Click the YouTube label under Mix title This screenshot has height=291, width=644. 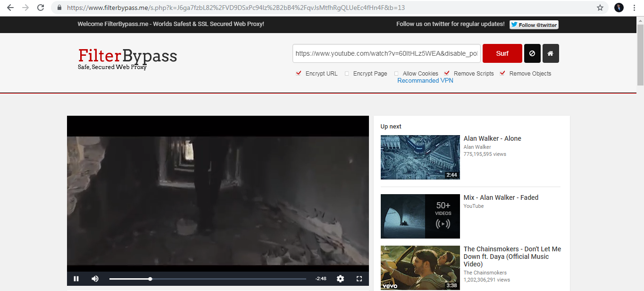click(x=473, y=206)
